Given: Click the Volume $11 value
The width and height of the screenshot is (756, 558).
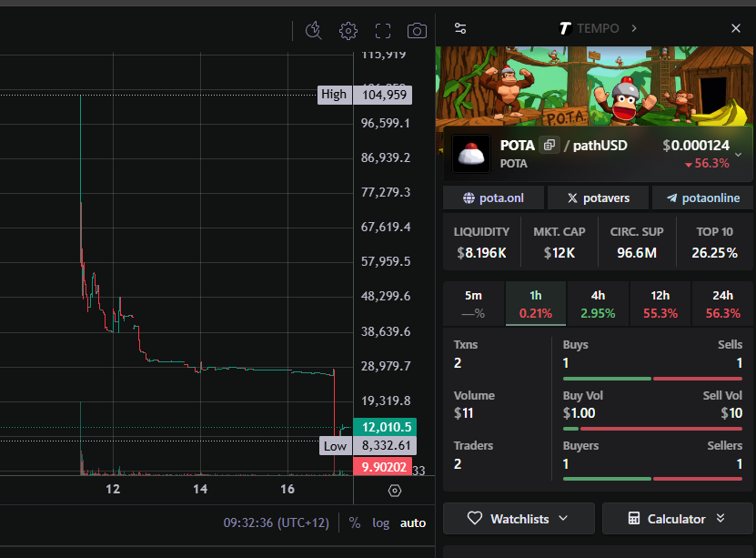Looking at the screenshot, I should click(x=463, y=413).
